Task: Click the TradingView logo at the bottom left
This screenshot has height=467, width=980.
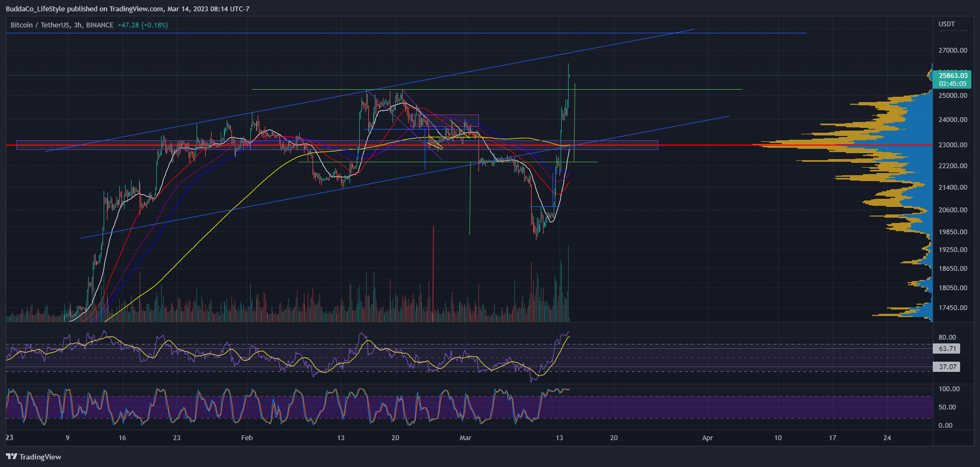Action: click(33, 457)
